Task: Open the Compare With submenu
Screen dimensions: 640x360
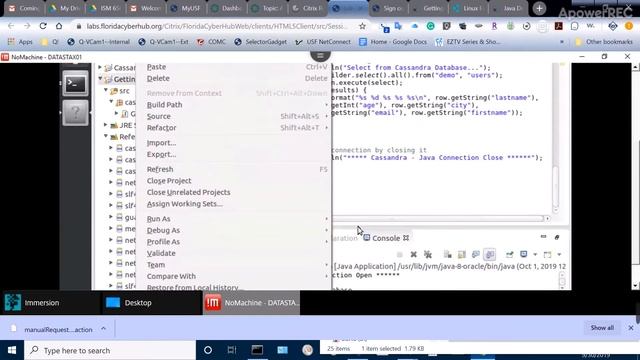Action: coord(234,276)
